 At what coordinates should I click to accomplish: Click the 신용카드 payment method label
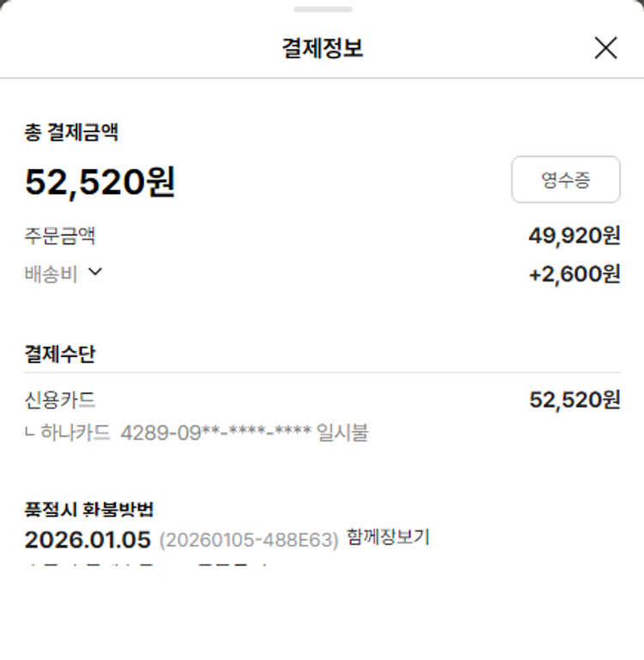pyautogui.click(x=60, y=400)
